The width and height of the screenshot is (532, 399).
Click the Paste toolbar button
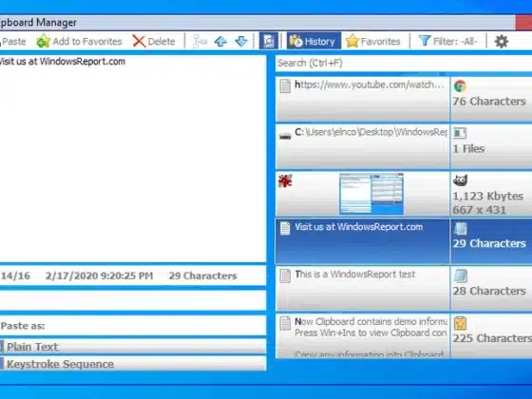[x=13, y=42]
